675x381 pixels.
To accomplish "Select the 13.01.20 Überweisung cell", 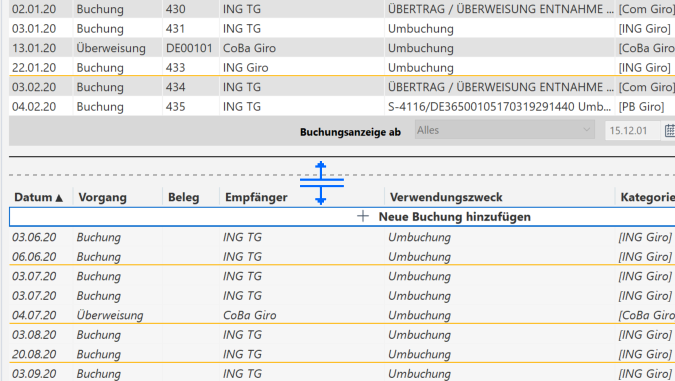I will point(111,48).
